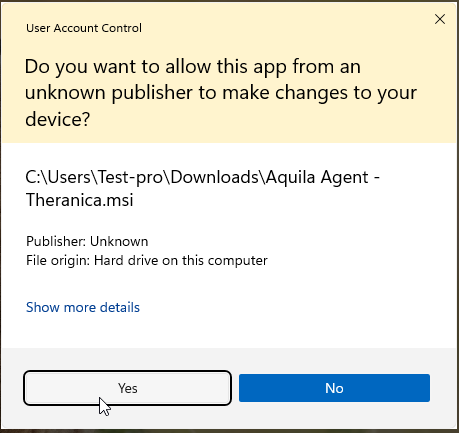
Task: Expand Show more details
Action: (83, 307)
